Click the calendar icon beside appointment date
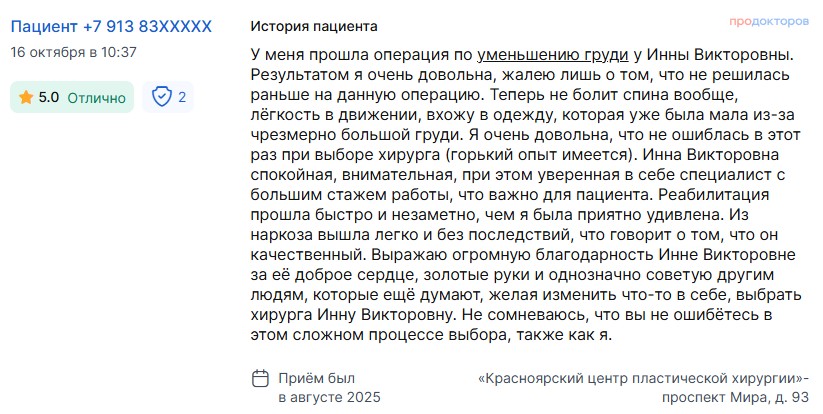Screen dimensions: 823x414 [x=260, y=378]
